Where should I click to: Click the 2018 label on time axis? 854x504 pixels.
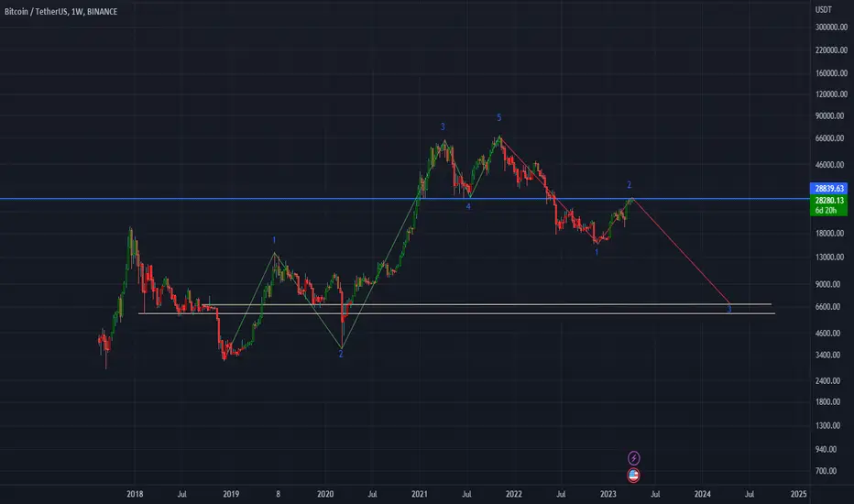135,494
